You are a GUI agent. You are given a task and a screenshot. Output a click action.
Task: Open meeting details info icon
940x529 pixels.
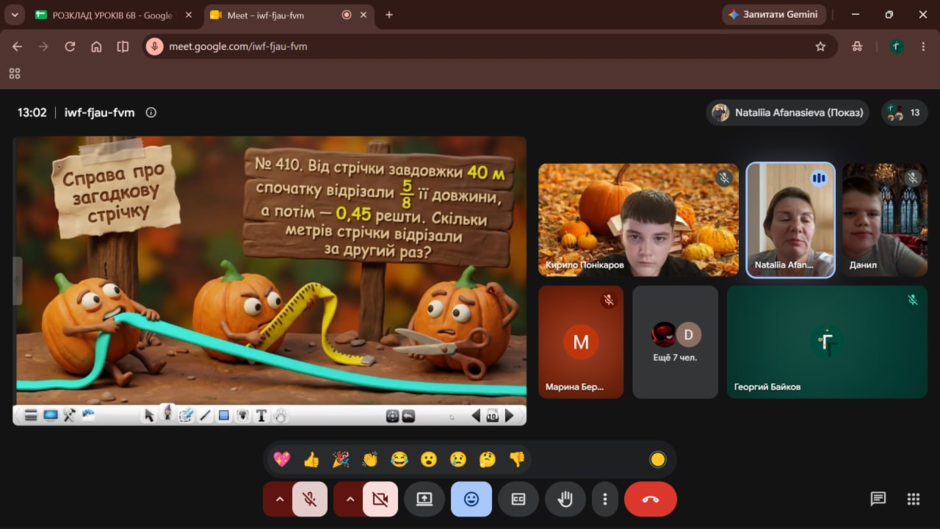tap(151, 112)
